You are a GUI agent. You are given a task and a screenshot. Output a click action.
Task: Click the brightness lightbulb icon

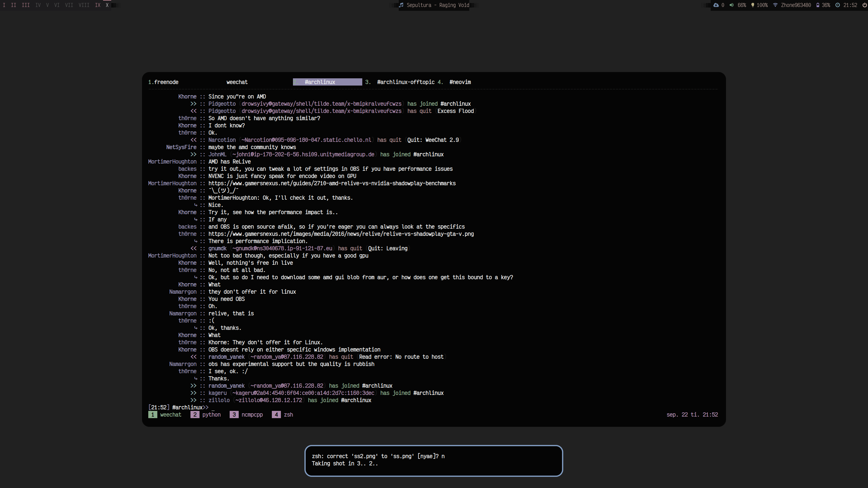point(753,5)
